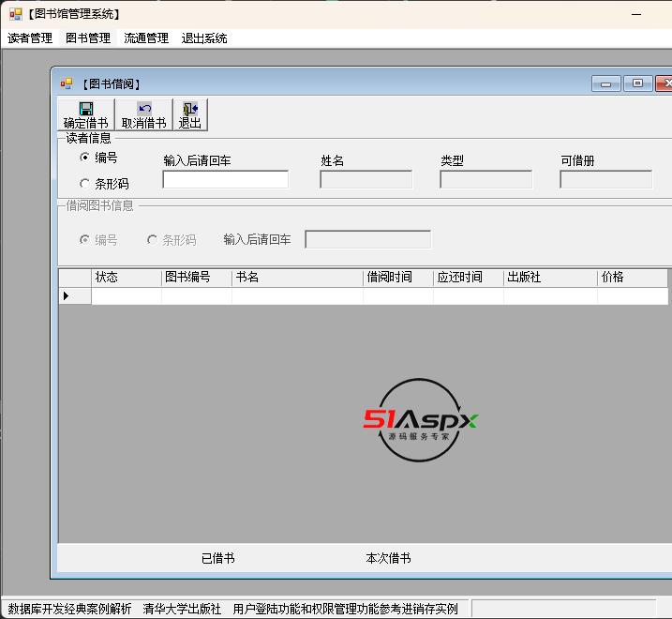This screenshot has width=672, height=619.
Task: Click the 图书馆管理系统 app title icon
Action: click(x=16, y=14)
